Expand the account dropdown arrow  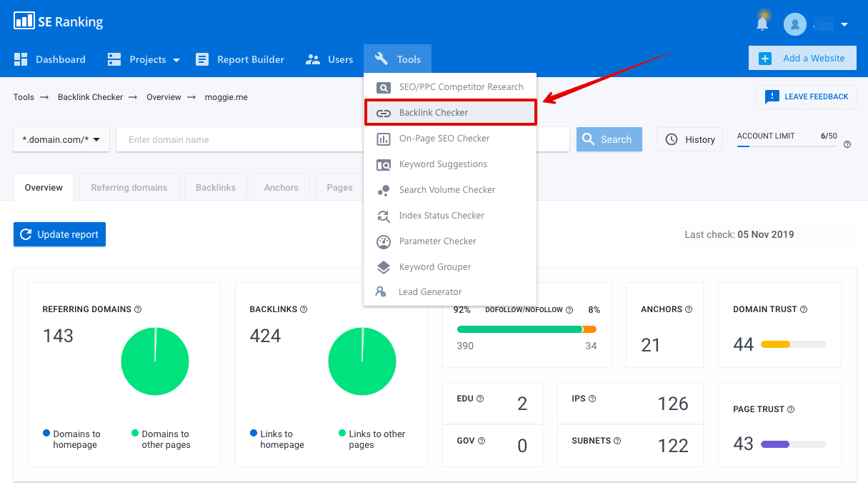click(844, 24)
